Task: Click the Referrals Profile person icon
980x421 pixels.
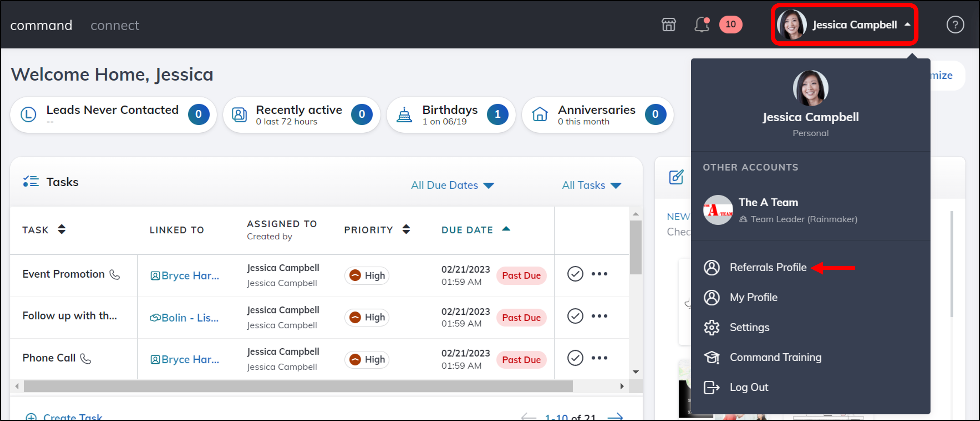Action: (x=712, y=267)
